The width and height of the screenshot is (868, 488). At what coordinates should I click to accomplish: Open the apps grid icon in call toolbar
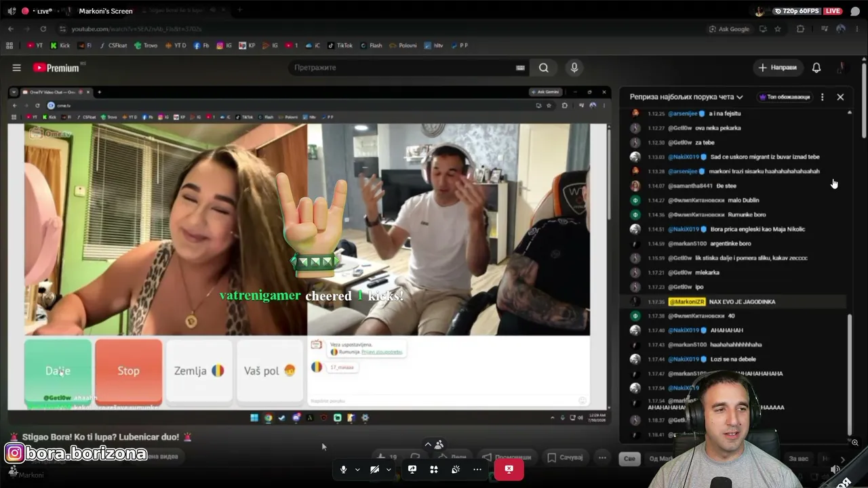[x=434, y=469]
